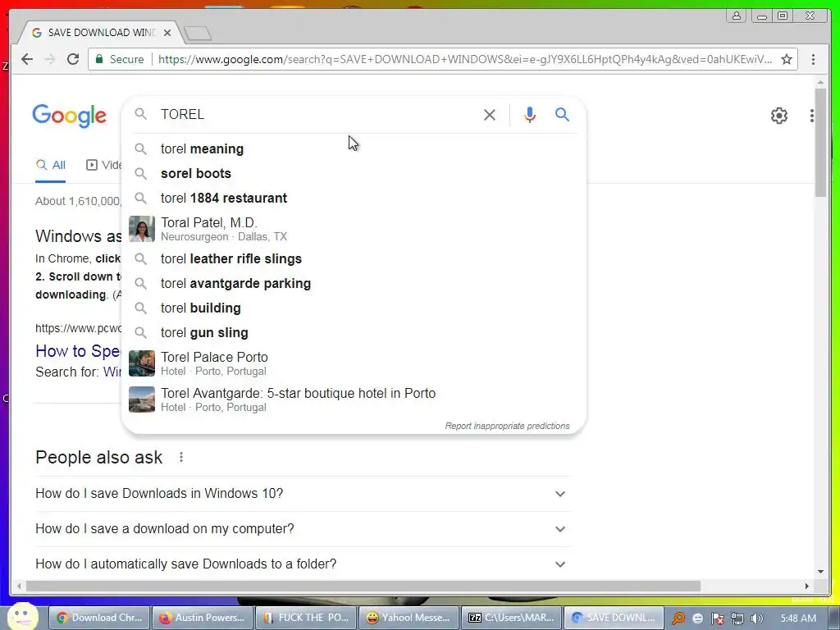The image size is (840, 630).
Task: Click the browser back arrow
Action: [x=27, y=59]
